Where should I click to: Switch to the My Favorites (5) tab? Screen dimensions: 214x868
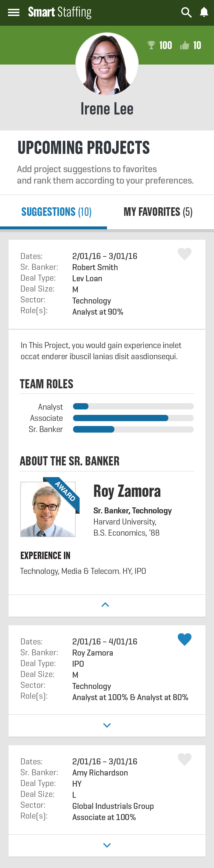(x=158, y=212)
